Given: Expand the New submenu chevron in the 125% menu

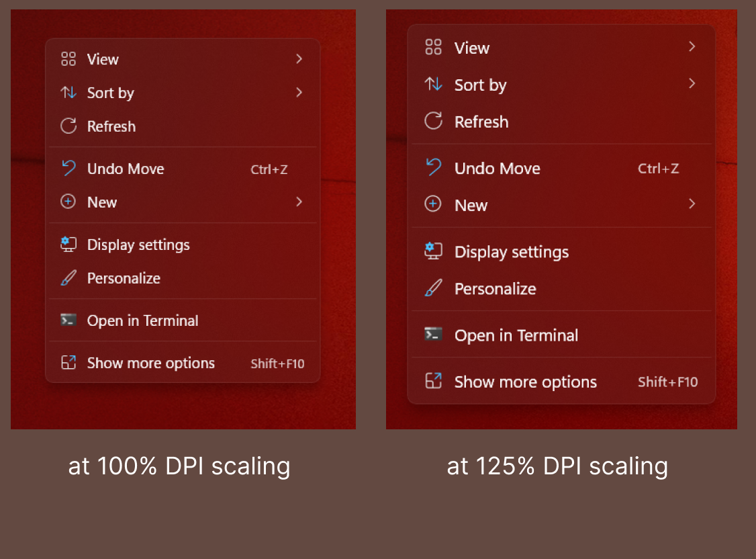Looking at the screenshot, I should 692,204.
